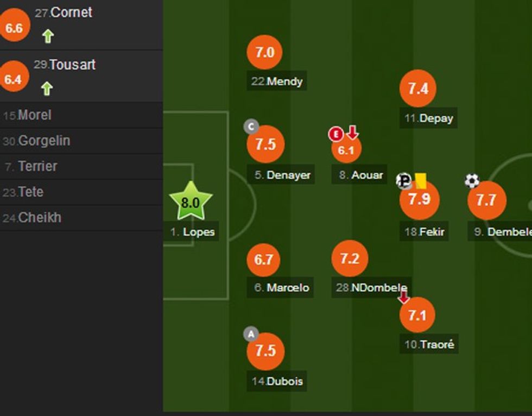532x416 pixels.
Task: Click bench player Cheikh
Action: (x=39, y=218)
